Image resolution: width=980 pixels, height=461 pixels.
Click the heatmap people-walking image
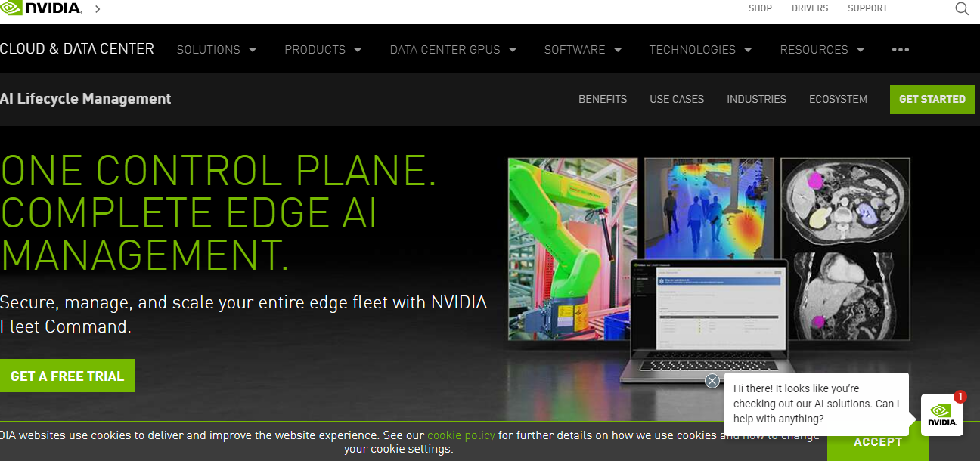point(708,209)
